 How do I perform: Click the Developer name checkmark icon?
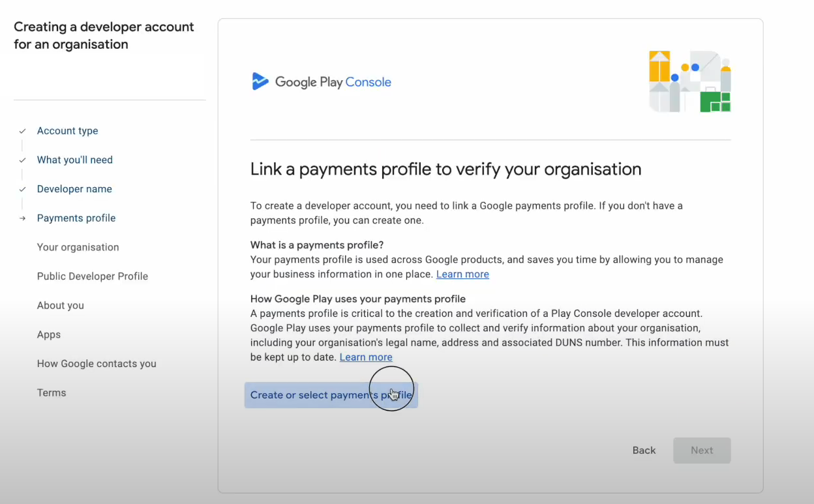(x=23, y=189)
